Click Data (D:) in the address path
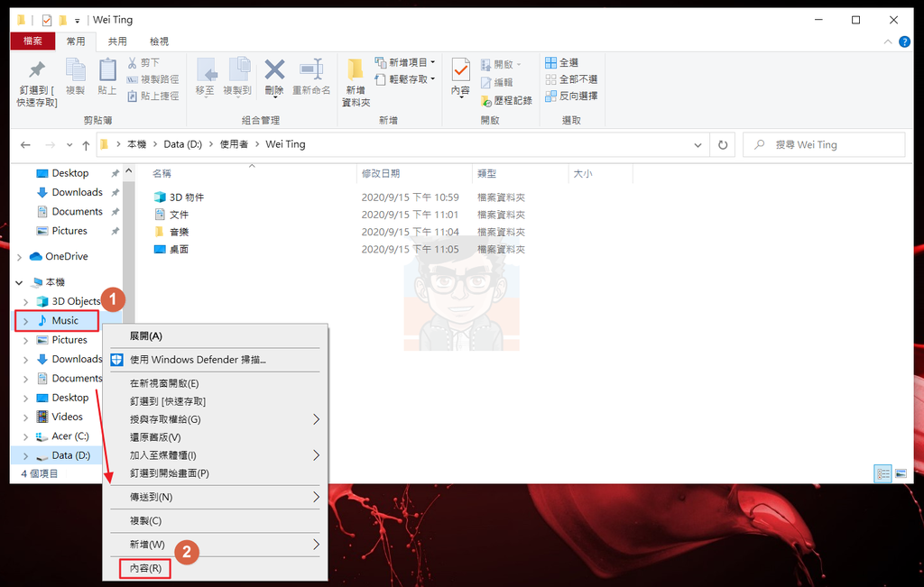This screenshot has width=924, height=587. [x=182, y=144]
